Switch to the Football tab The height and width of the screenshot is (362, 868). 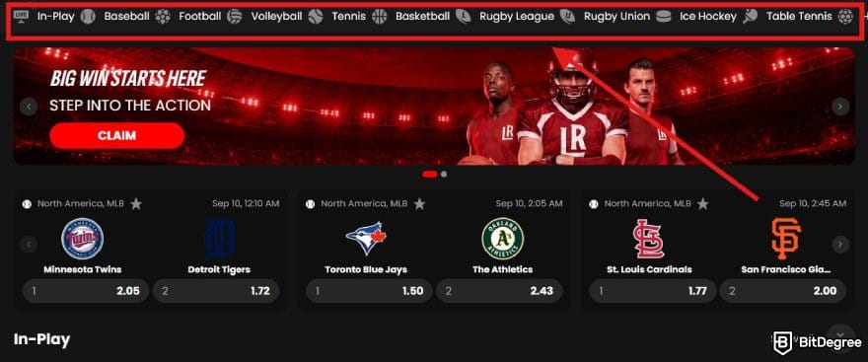[x=200, y=17]
